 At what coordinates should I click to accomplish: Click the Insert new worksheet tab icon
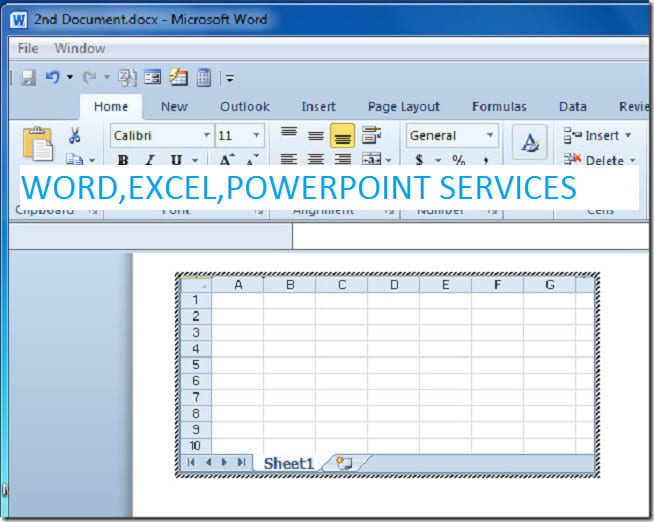click(x=345, y=463)
